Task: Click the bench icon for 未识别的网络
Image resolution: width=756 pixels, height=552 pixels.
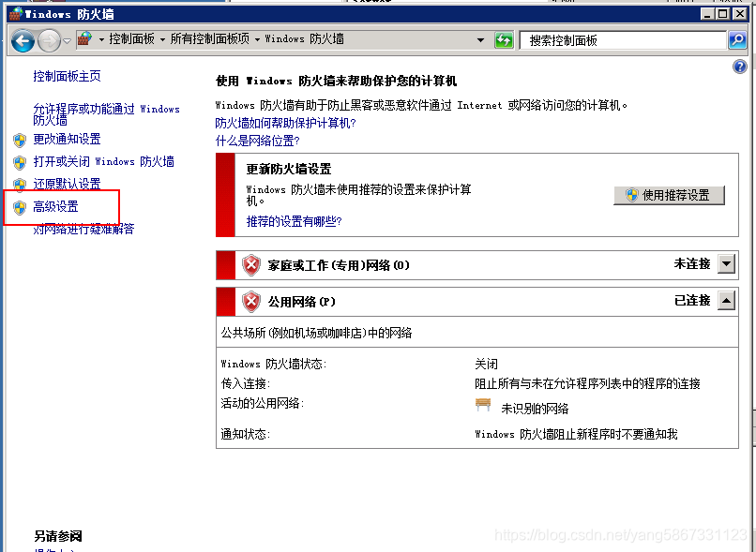Action: [x=483, y=405]
